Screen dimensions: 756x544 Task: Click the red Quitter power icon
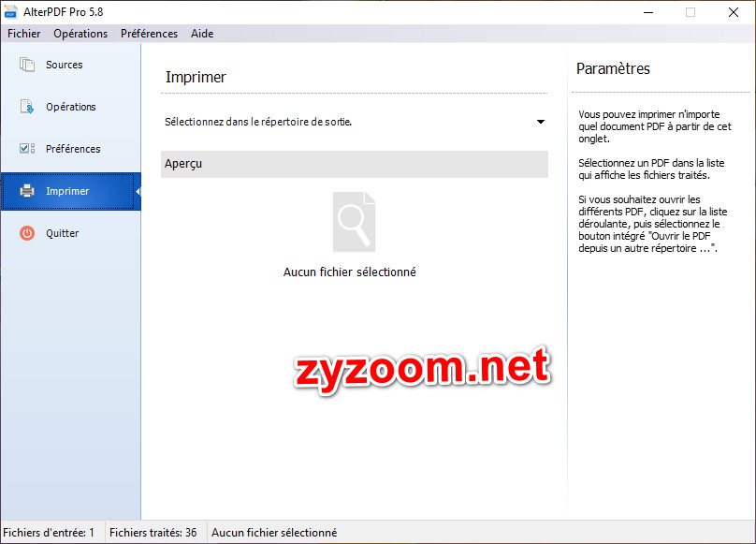click(27, 233)
